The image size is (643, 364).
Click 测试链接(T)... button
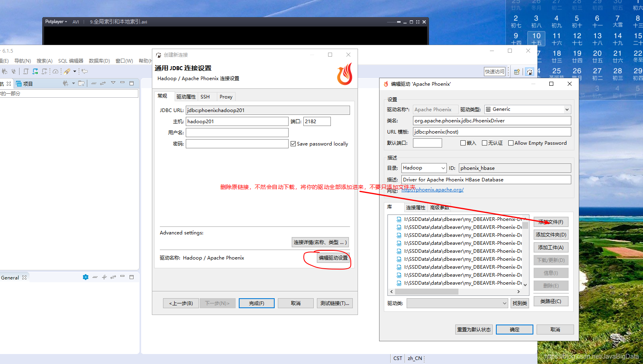pos(334,303)
